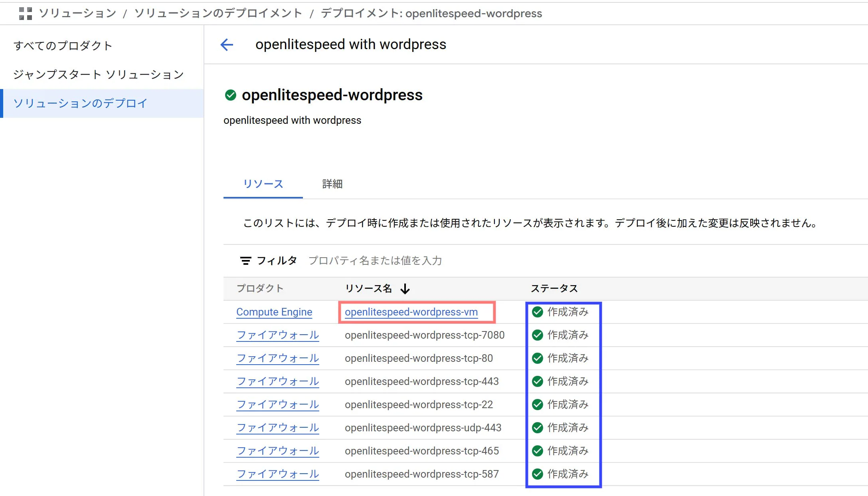Click ソリューションのデプロイメント breadcrumb link
Viewport: 868px width, 496px height.
[218, 14]
